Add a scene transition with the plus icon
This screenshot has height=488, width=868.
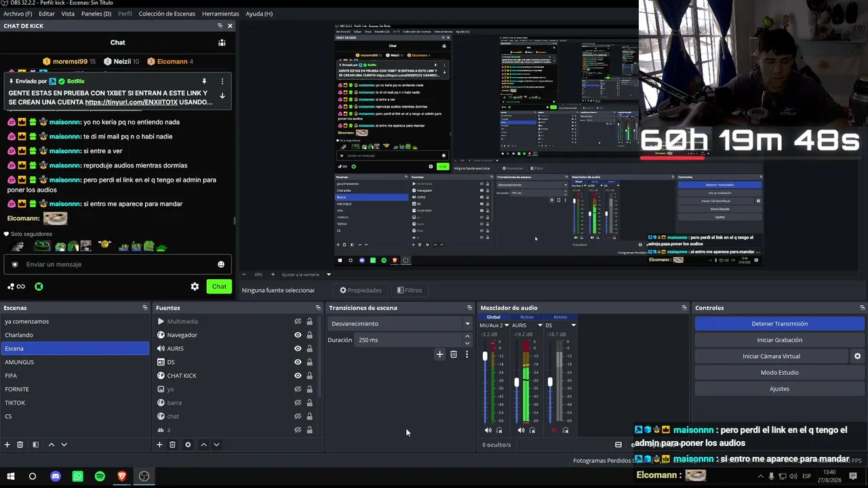point(439,354)
